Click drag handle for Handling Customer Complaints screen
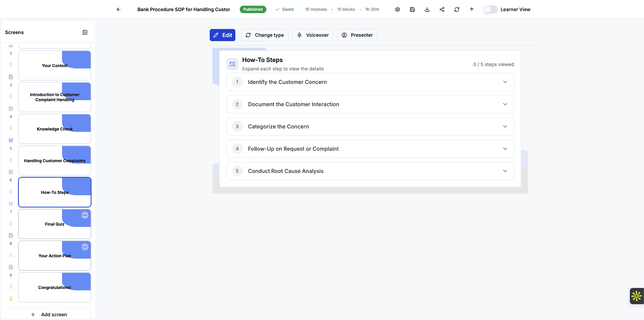The height and width of the screenshot is (320, 644). pyautogui.click(x=11, y=160)
